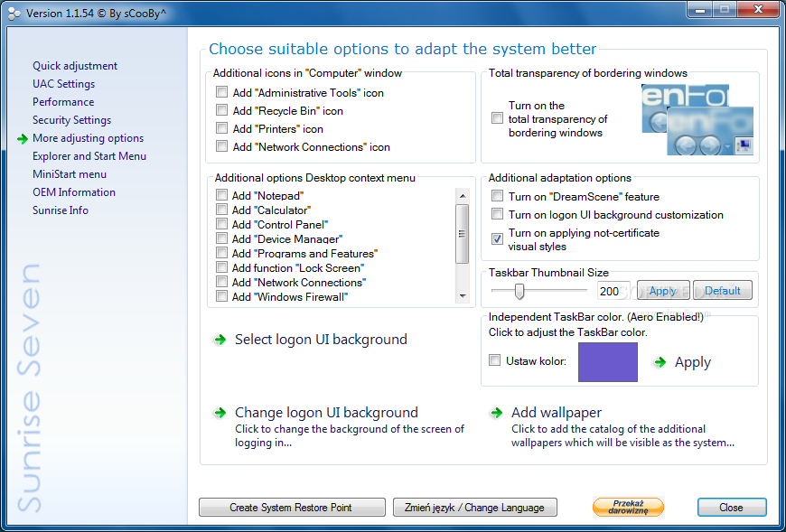This screenshot has height=532, width=786.
Task: Minimize the window
Action: tap(701, 9)
